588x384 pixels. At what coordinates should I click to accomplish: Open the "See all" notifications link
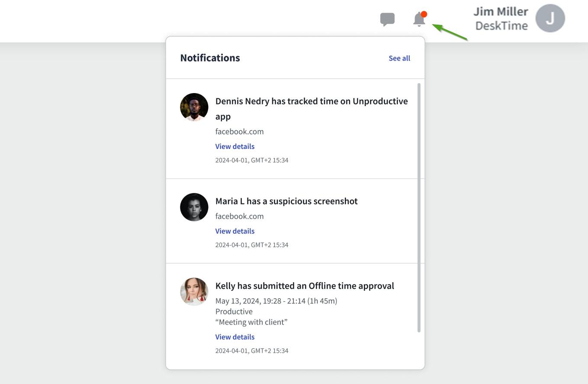click(x=399, y=58)
